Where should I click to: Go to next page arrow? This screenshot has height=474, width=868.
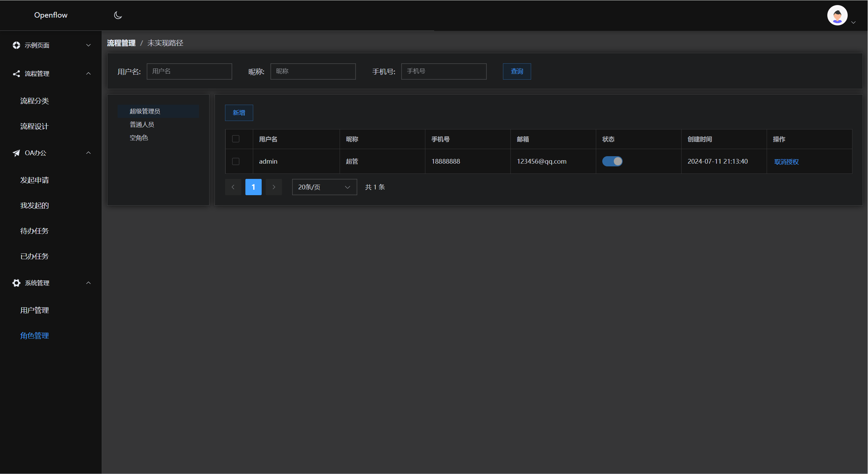(x=274, y=187)
